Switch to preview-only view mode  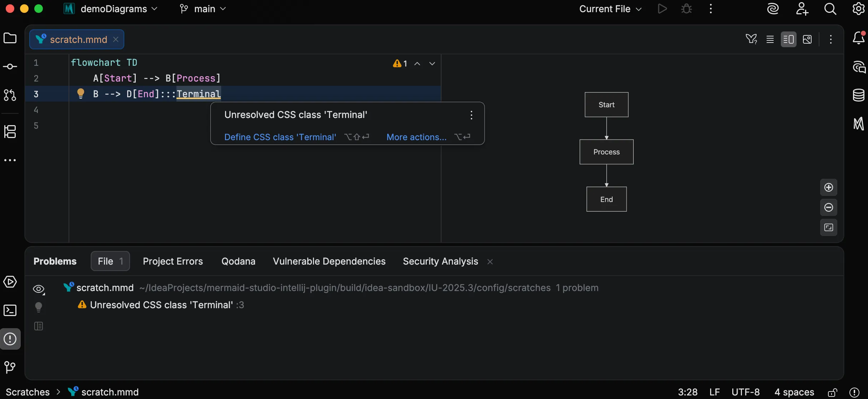pos(807,39)
